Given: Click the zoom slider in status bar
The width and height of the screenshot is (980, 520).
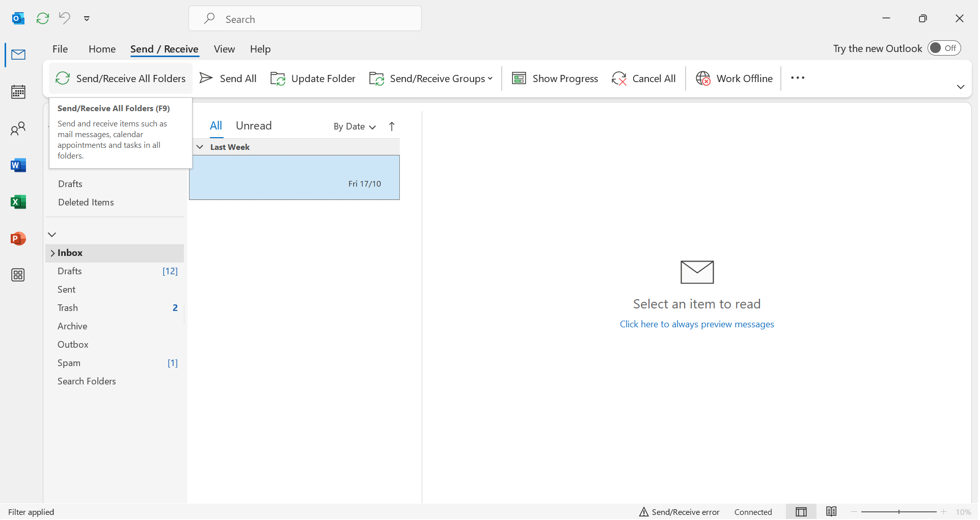Looking at the screenshot, I should pyautogui.click(x=899, y=512).
